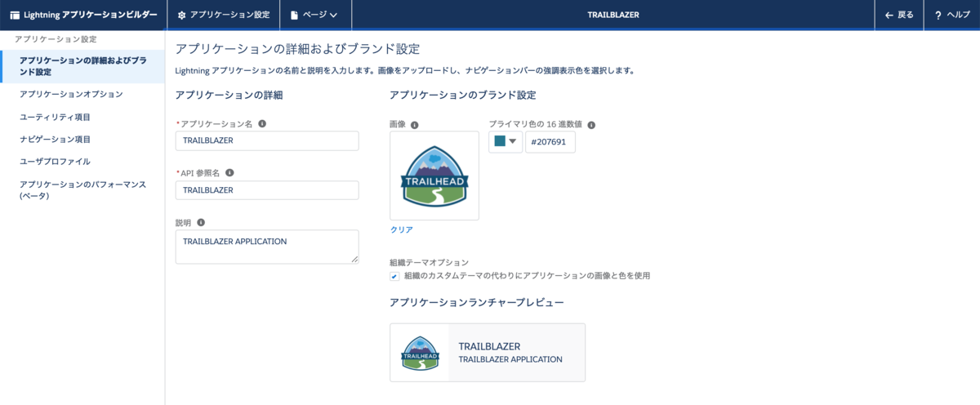
Task: Open the ページ dropdown menu
Action: pos(315,15)
